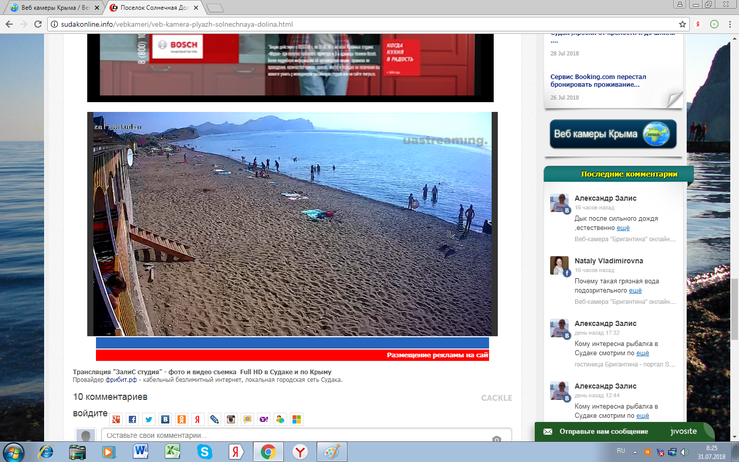This screenshot has width=739, height=462.
Task: Bookmark this page with the star icon
Action: pos(683,24)
